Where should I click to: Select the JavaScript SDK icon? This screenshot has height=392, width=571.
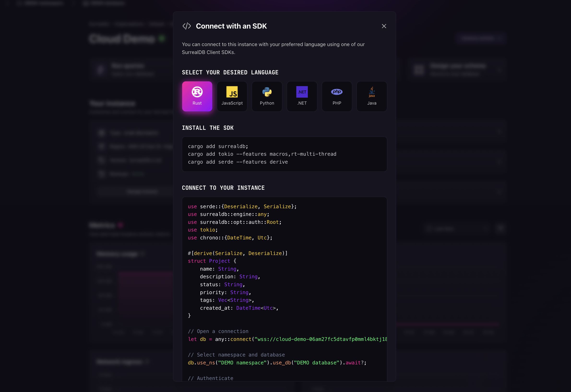tap(232, 96)
